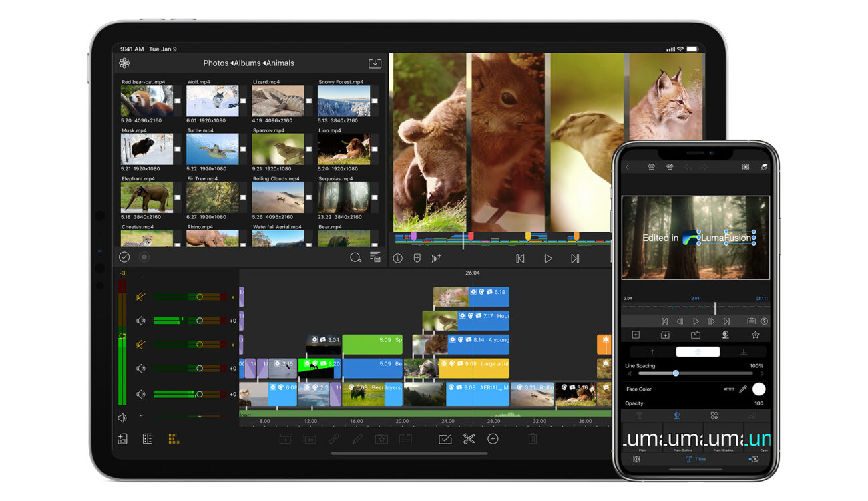Add a marker with the shield plus icon
The image size is (868, 501).
417,259
